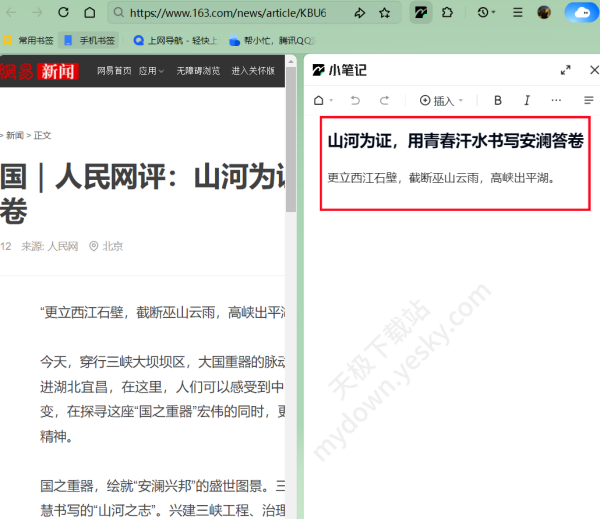Toggle italic formatting in the note
The image size is (600, 519).
click(x=527, y=100)
